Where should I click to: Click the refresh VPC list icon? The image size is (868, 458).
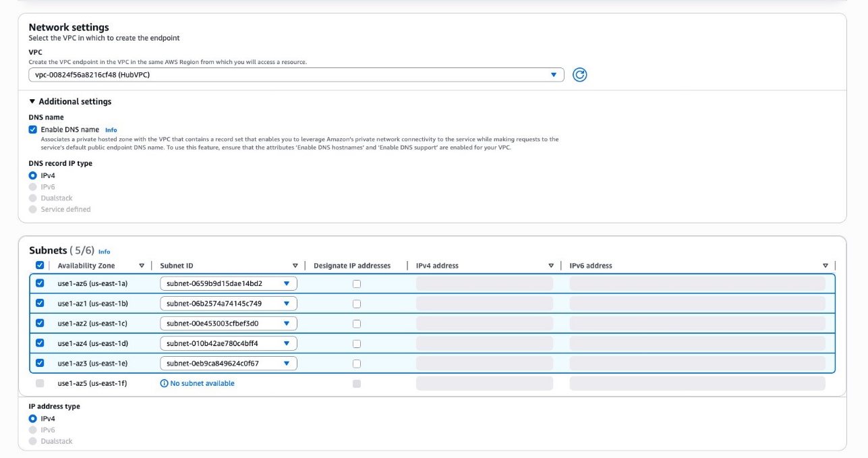(579, 75)
